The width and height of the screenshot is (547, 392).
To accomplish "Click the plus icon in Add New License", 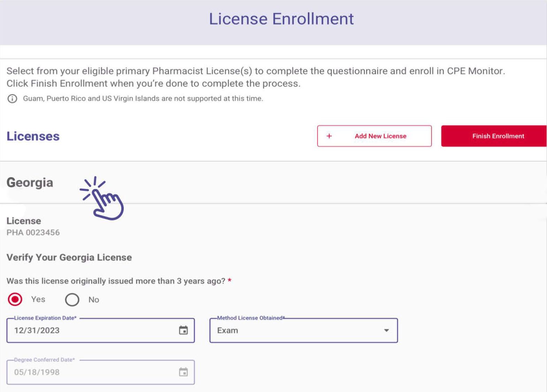I will (x=329, y=136).
